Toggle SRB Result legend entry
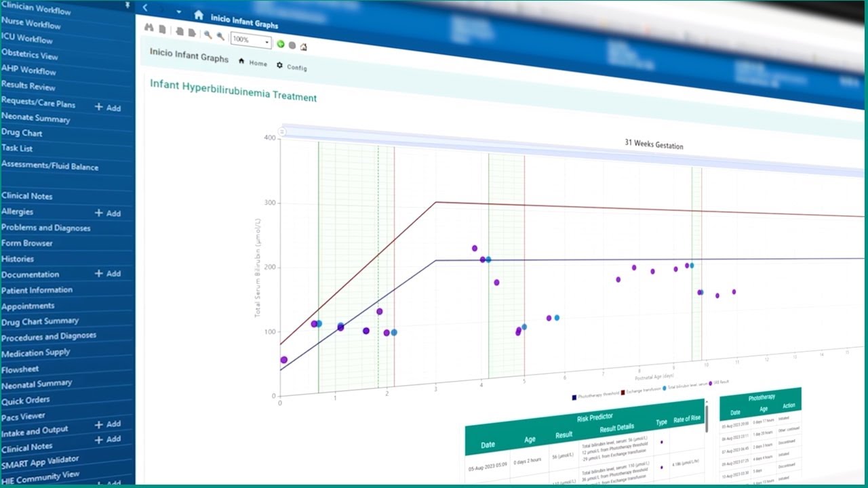868x488 pixels. point(718,382)
